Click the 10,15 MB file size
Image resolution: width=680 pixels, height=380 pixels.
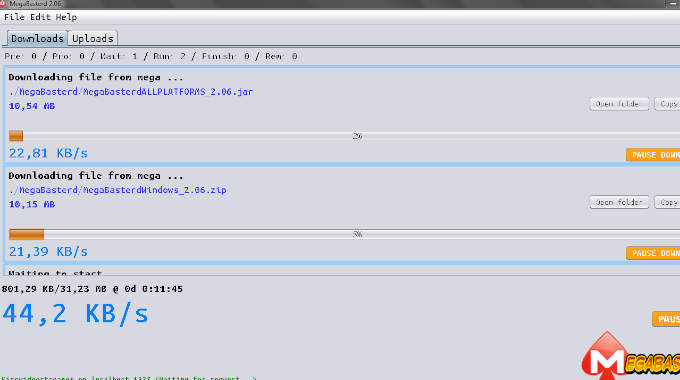tap(32, 204)
